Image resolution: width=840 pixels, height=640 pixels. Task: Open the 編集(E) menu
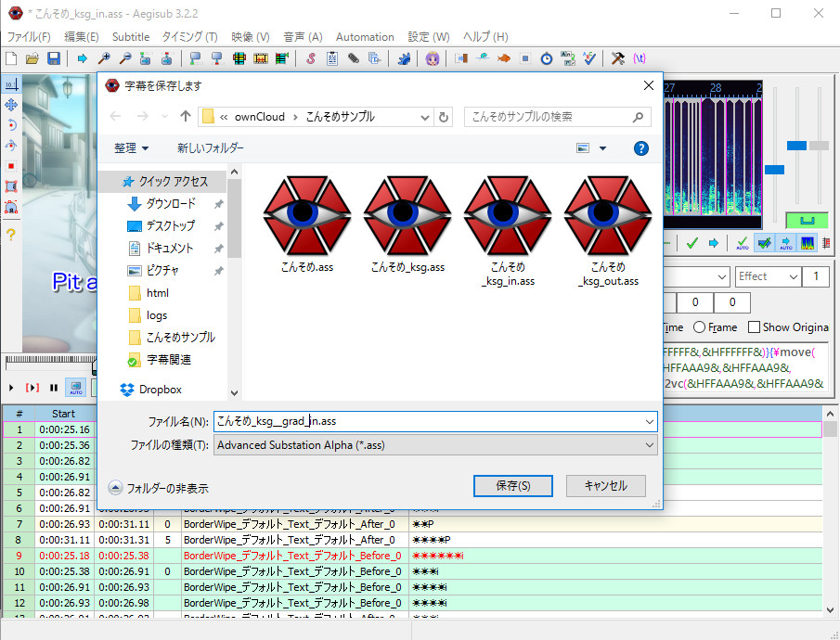tap(82, 37)
